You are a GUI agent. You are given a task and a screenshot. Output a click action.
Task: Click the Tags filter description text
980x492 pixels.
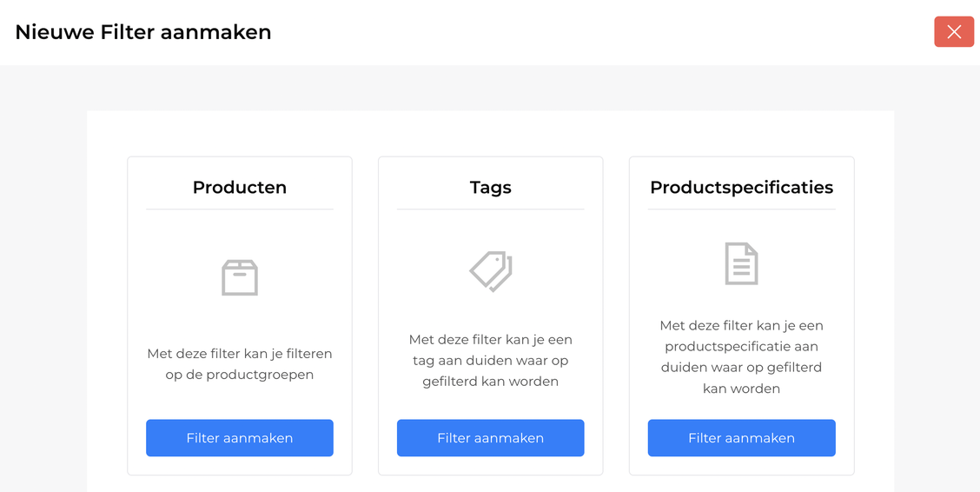coord(491,360)
